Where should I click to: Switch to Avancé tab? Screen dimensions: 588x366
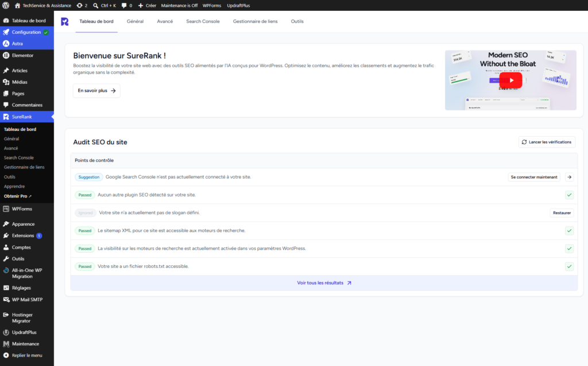[165, 21]
